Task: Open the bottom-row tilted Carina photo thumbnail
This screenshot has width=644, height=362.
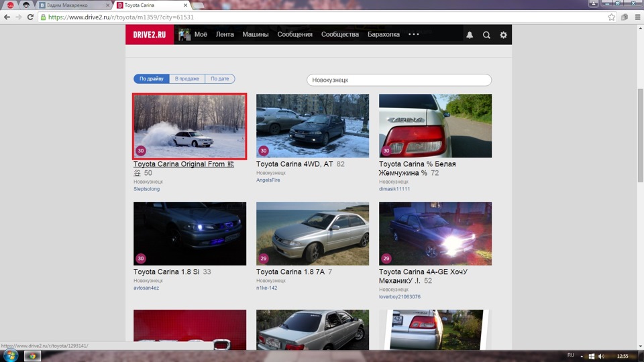Action: (x=435, y=330)
